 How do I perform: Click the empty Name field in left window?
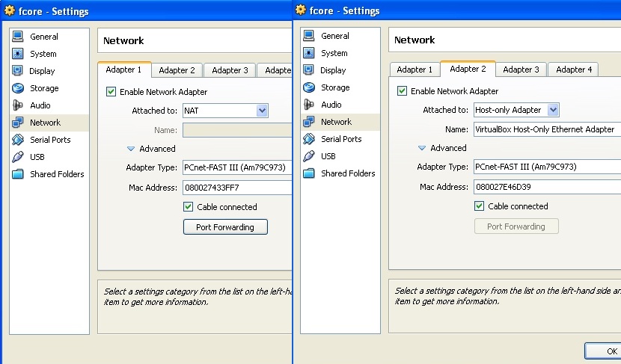pyautogui.click(x=237, y=130)
